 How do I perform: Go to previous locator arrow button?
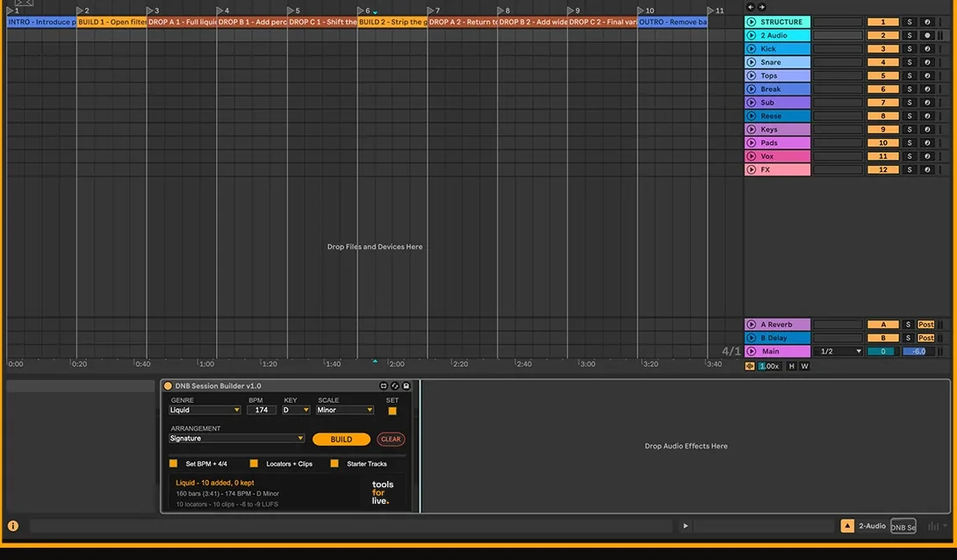click(x=751, y=7)
